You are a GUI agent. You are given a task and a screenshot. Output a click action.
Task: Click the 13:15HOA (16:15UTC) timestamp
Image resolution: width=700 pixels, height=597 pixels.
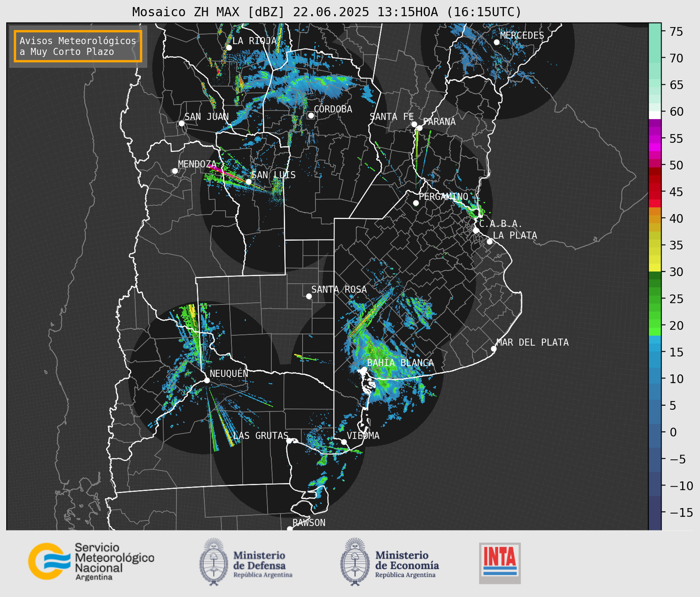[x=449, y=12]
